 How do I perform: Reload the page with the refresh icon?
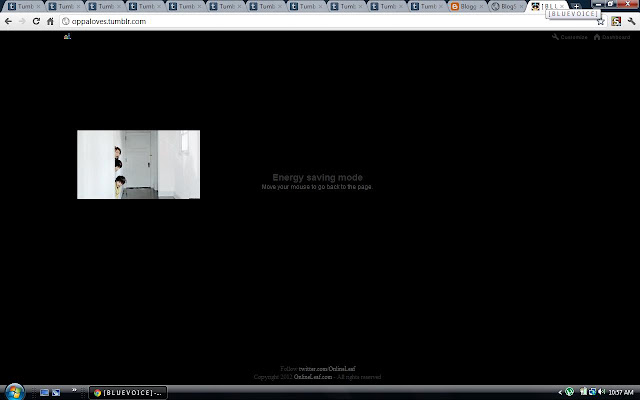click(x=36, y=21)
